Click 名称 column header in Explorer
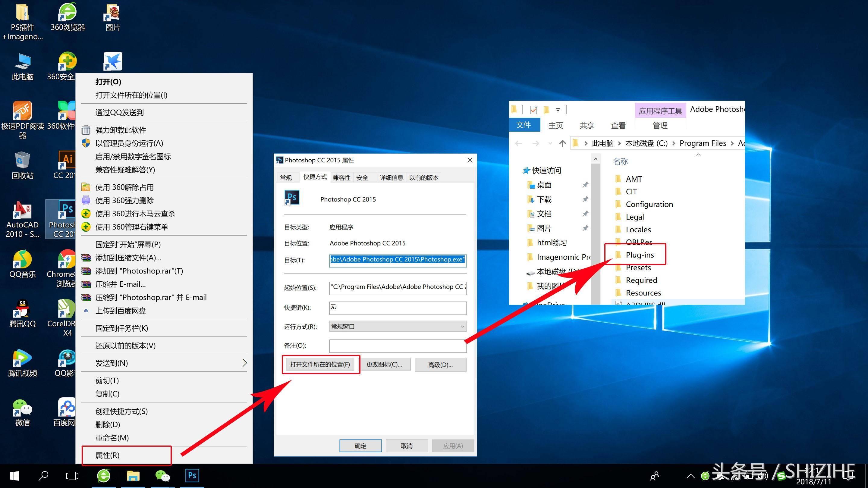 (620, 162)
